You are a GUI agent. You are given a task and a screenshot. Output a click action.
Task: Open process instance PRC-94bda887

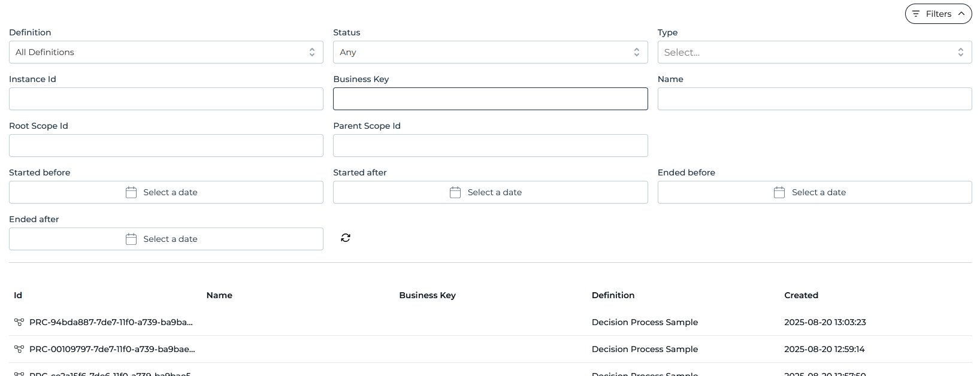111,322
